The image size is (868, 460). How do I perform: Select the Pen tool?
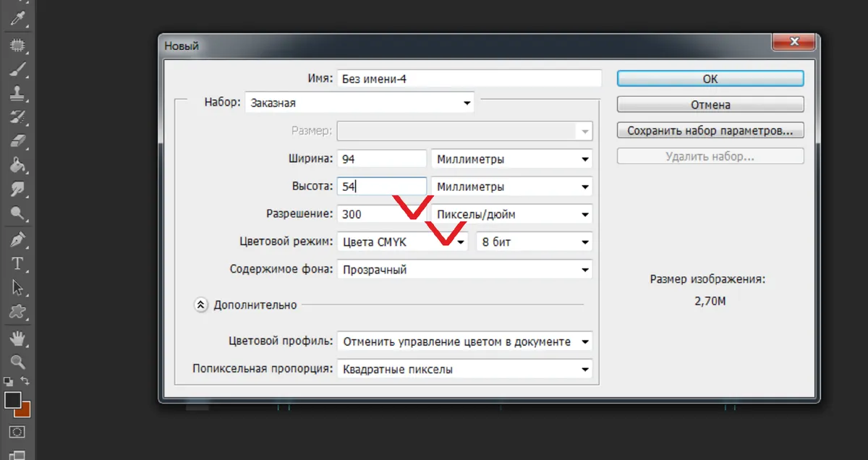[17, 239]
